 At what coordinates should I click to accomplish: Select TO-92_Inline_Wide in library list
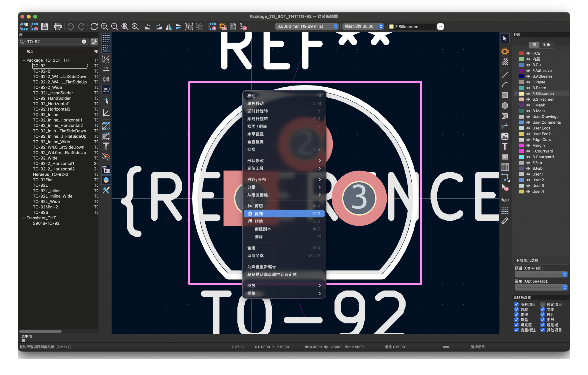point(51,142)
